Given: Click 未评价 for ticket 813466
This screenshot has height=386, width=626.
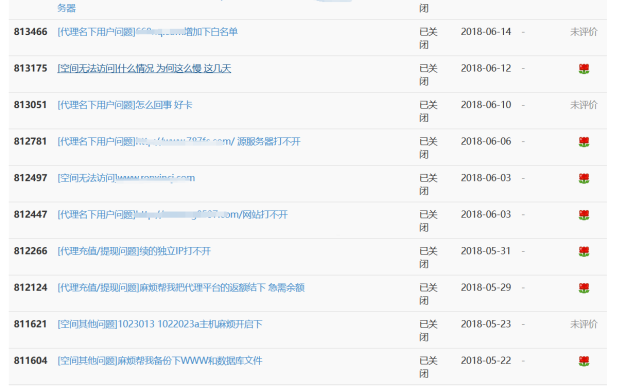Looking at the screenshot, I should [x=584, y=32].
